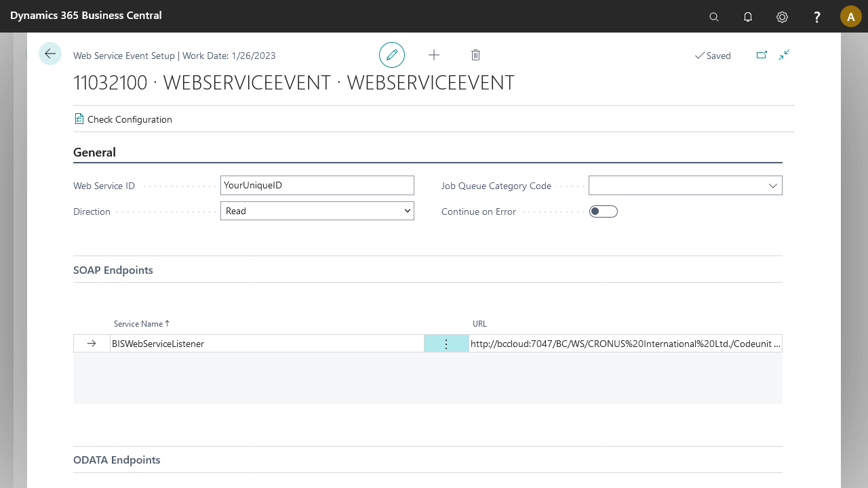Click the pencil edit icon
The image size is (868, 488).
click(x=392, y=55)
